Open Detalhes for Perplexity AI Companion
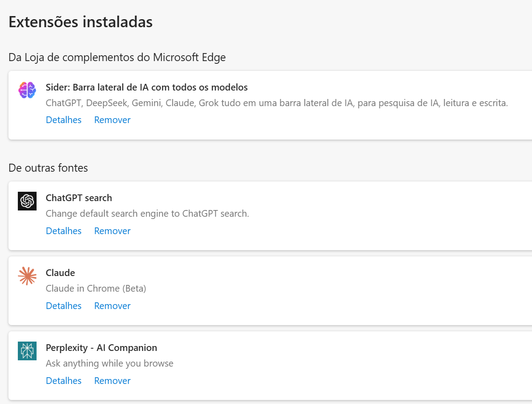The image size is (532, 404). click(63, 381)
